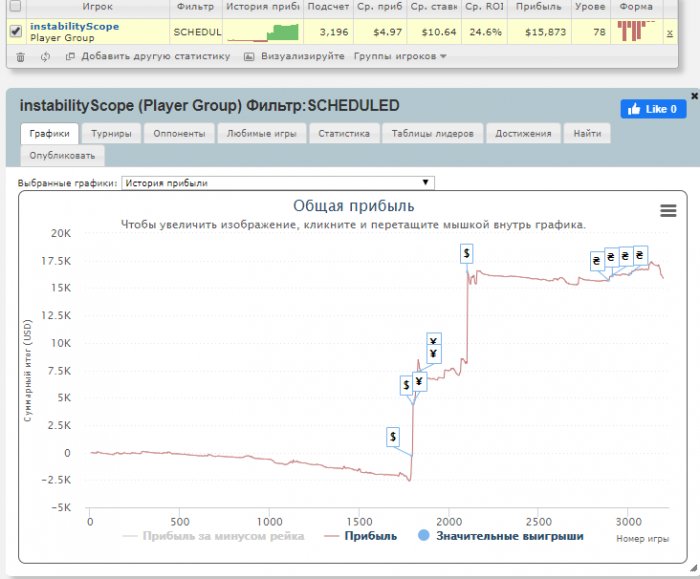Click the SCHEDUL filter cell
The image size is (700, 579).
coord(197,32)
